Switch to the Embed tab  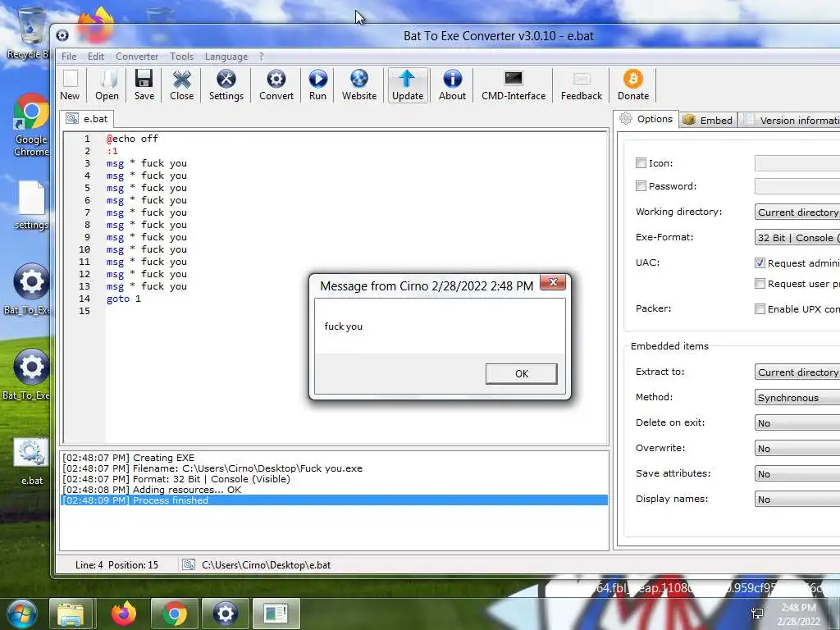point(709,120)
